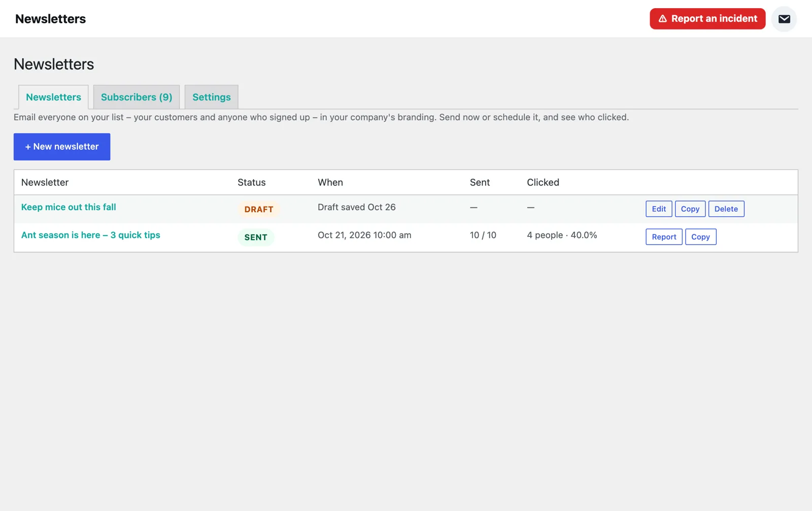Edit the 'Keep mice out this fall' draft
This screenshot has height=511, width=812.
659,209
